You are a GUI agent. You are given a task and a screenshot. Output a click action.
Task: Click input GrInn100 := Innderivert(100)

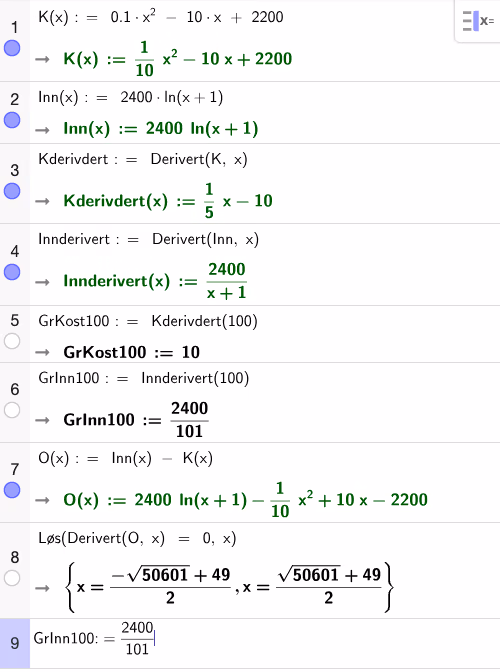click(144, 378)
